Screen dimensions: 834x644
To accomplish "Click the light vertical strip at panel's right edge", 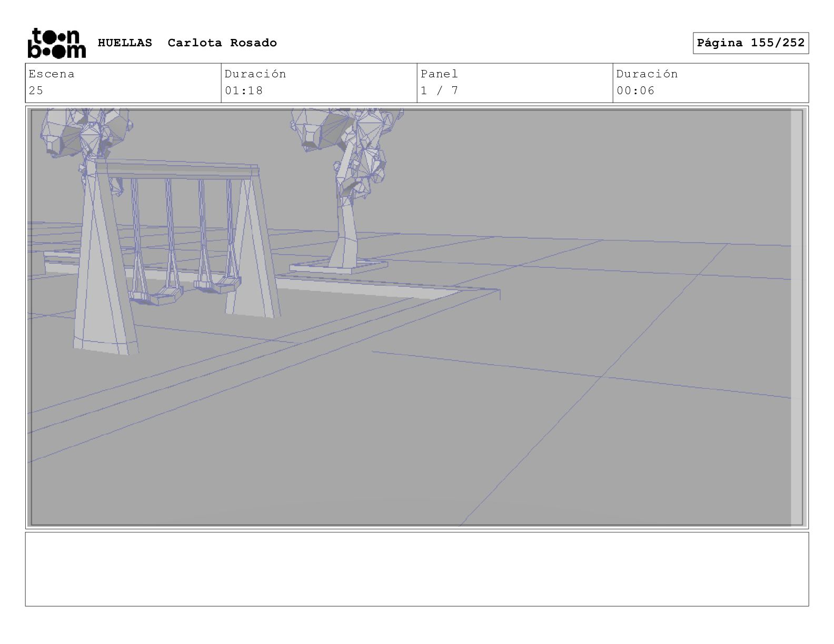I will pos(797,317).
